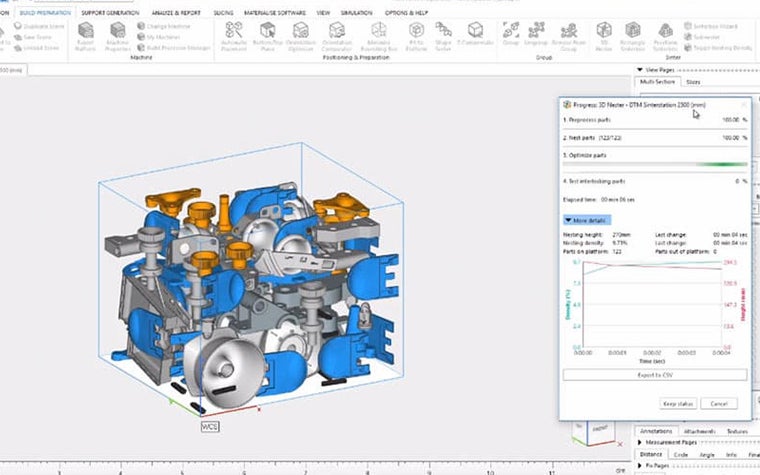Open the Materialise Software tab
760x475 pixels.
pos(275,13)
